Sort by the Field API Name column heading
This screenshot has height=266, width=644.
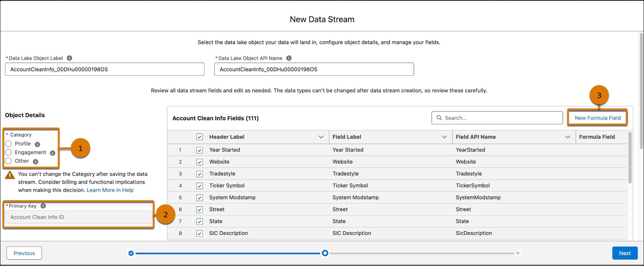click(476, 137)
